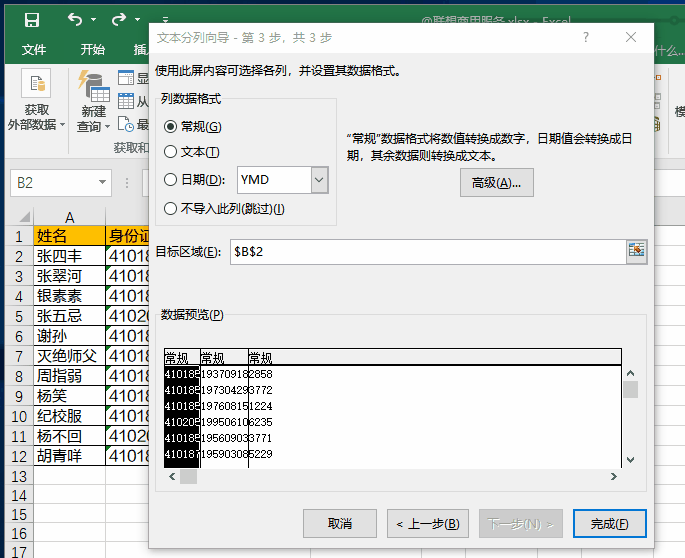The width and height of the screenshot is (685, 558).
Task: Click cell 杨笑
Action: point(69,396)
